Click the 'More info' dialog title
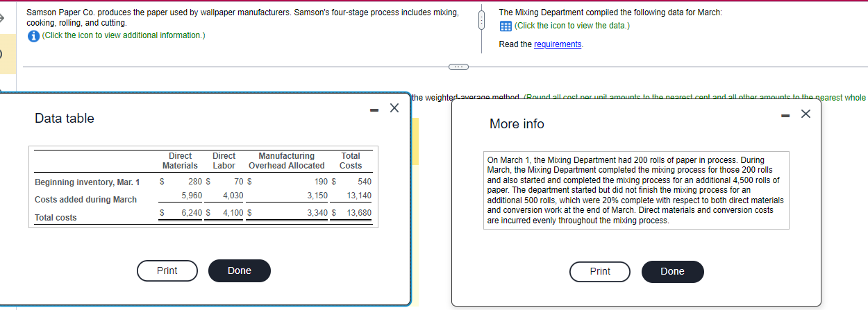 [x=517, y=123]
